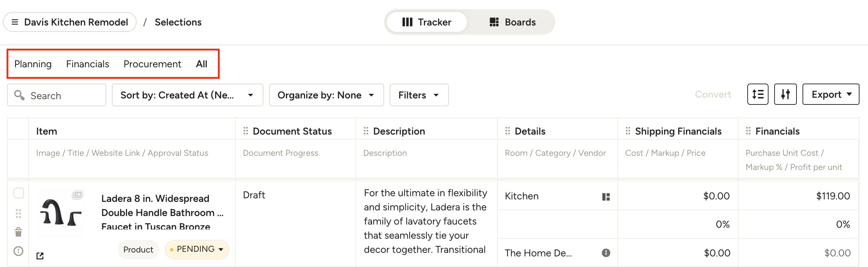Image resolution: width=868 pixels, height=267 pixels.
Task: Click the info icon next to The Home Depot
Action: [606, 253]
